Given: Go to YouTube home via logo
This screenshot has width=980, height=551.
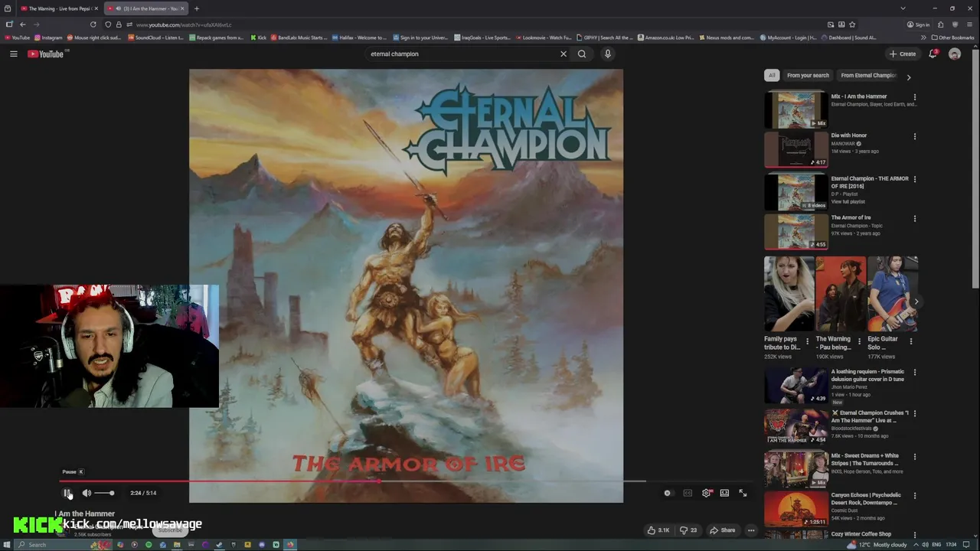Looking at the screenshot, I should (46, 54).
